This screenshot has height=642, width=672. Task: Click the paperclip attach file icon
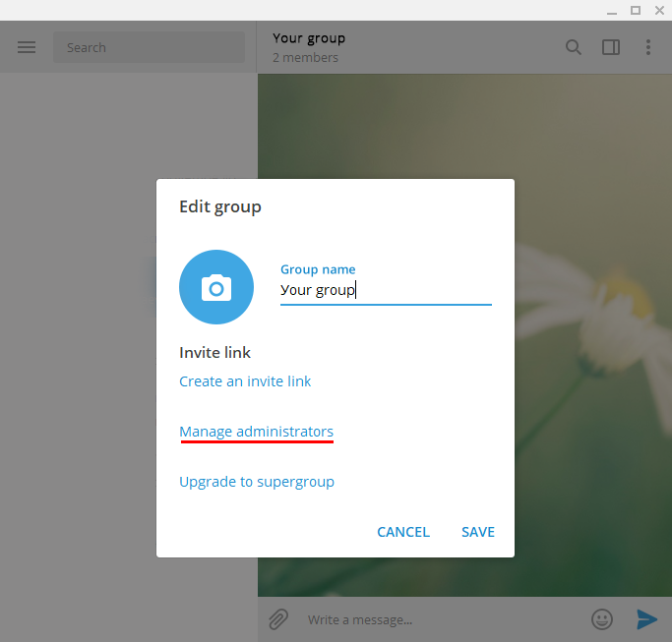coord(278,619)
